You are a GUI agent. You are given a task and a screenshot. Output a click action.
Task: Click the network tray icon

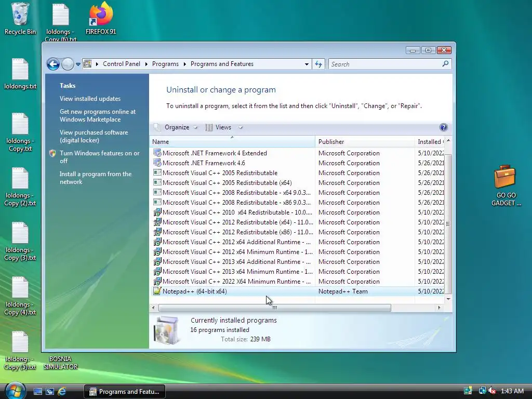pyautogui.click(x=482, y=391)
